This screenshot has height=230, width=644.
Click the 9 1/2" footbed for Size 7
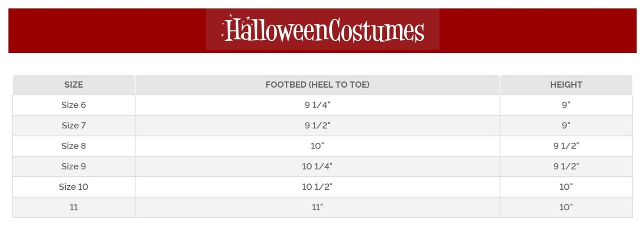coord(317,126)
